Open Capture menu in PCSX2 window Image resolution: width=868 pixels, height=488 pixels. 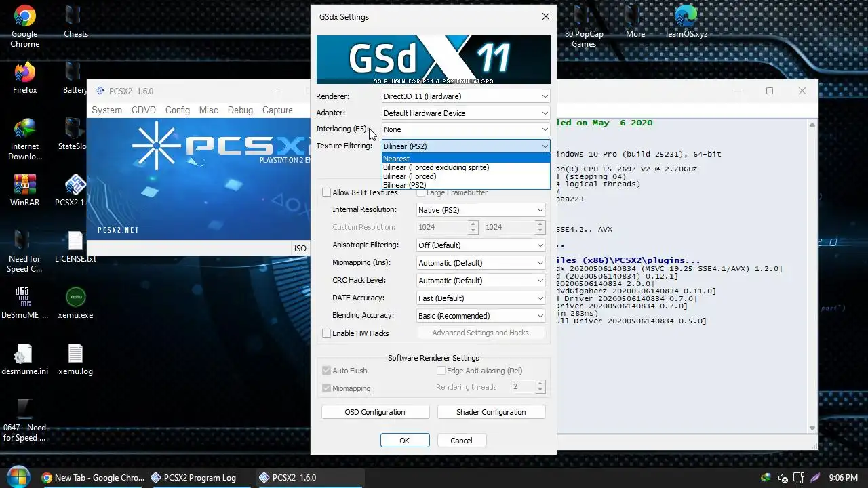(x=277, y=110)
